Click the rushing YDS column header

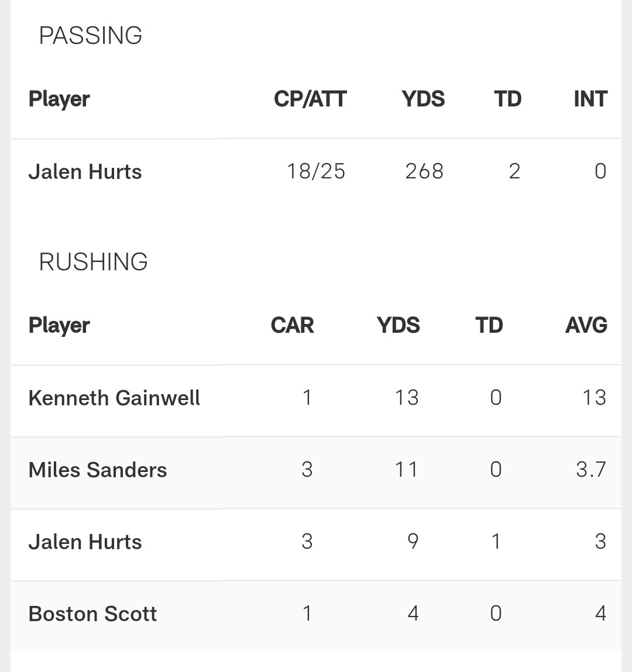(x=399, y=325)
